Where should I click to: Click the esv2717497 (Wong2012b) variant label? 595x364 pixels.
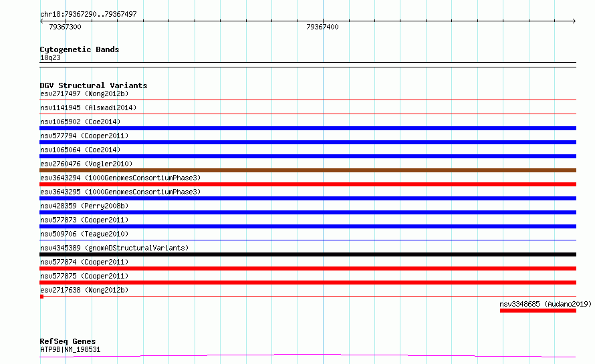click(x=84, y=94)
